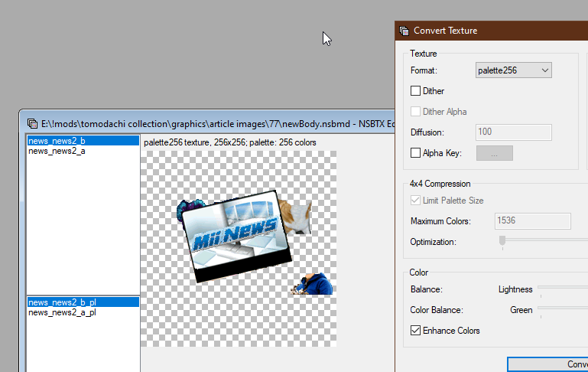This screenshot has width=588, height=372.
Task: Select palette news_news2_a_pl
Action: (83, 312)
